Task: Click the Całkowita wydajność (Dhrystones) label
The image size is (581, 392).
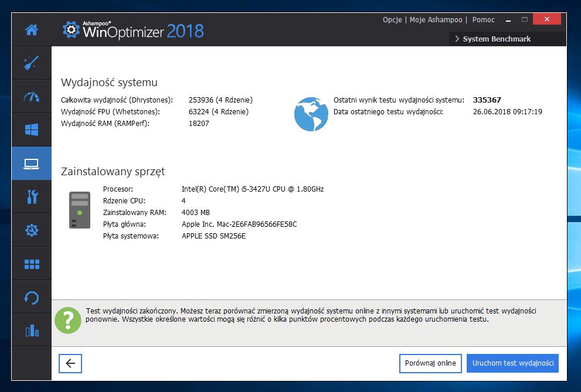Action: coord(117,100)
